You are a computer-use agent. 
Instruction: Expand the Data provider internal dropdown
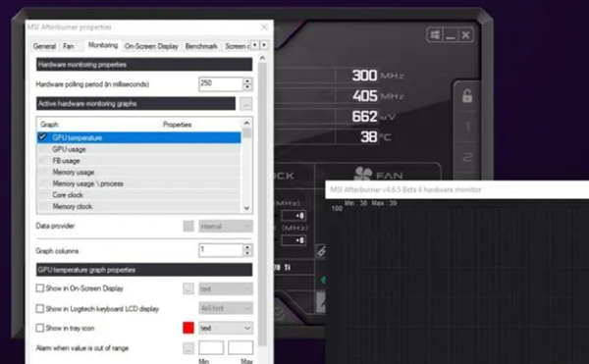pyautogui.click(x=226, y=227)
